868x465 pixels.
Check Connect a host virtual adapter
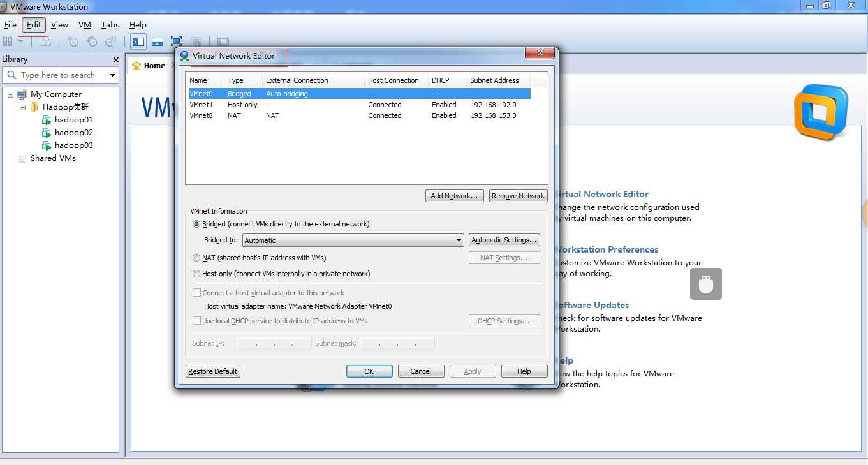[196, 293]
